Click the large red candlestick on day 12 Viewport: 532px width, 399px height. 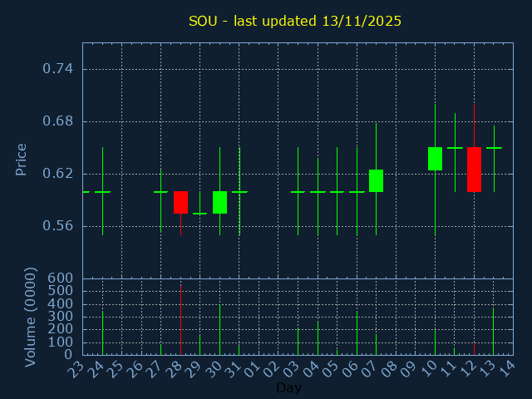[474, 170]
